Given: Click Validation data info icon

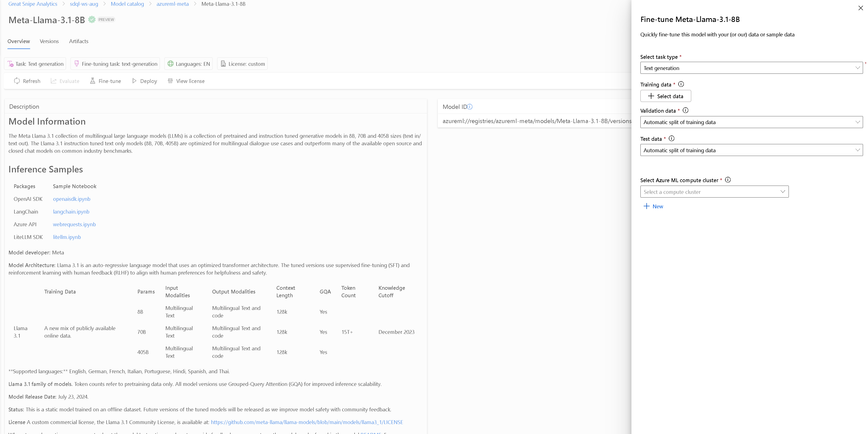Looking at the screenshot, I should coord(685,110).
